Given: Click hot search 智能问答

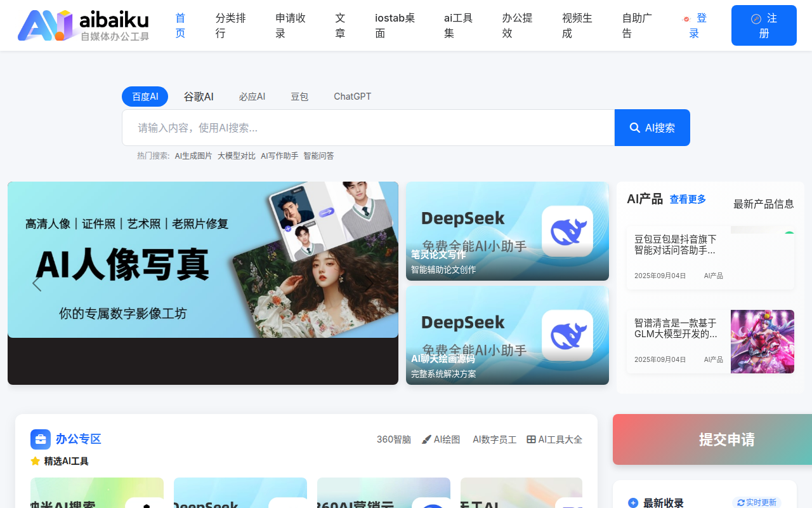Looking at the screenshot, I should [318, 156].
